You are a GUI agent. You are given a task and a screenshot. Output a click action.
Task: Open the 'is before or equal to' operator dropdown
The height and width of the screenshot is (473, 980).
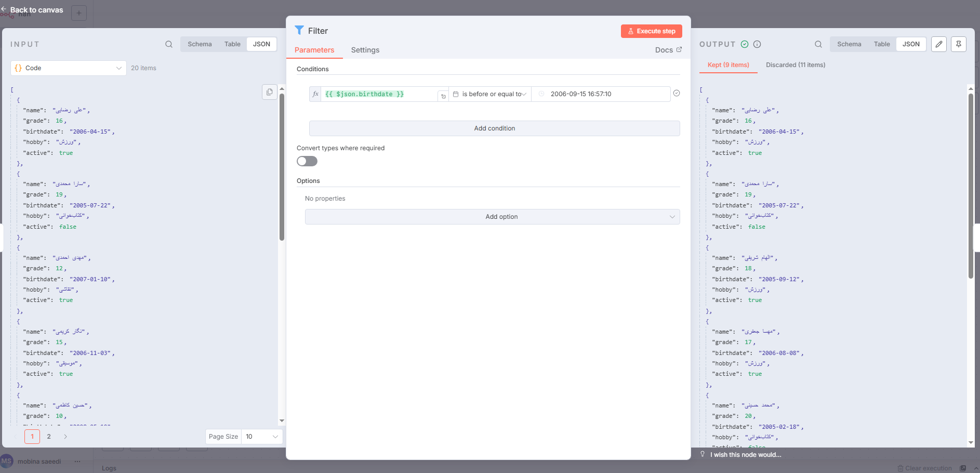click(490, 94)
